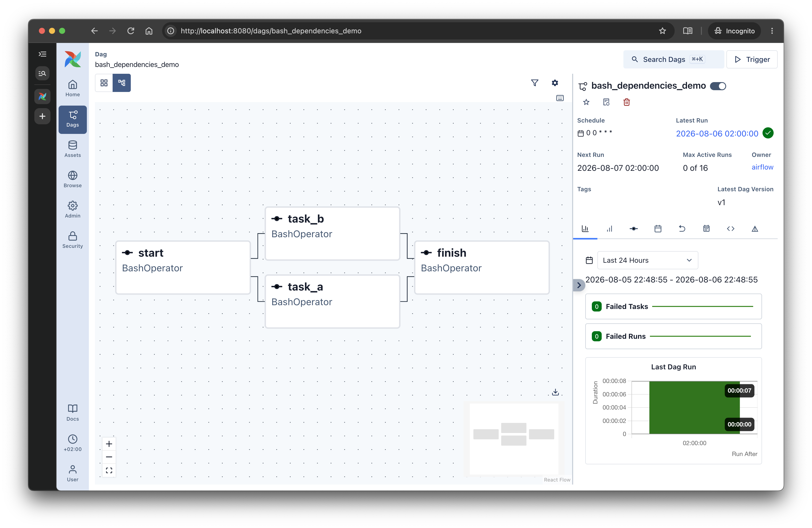Bookmark page with star in address bar
The height and width of the screenshot is (528, 812).
(x=662, y=31)
